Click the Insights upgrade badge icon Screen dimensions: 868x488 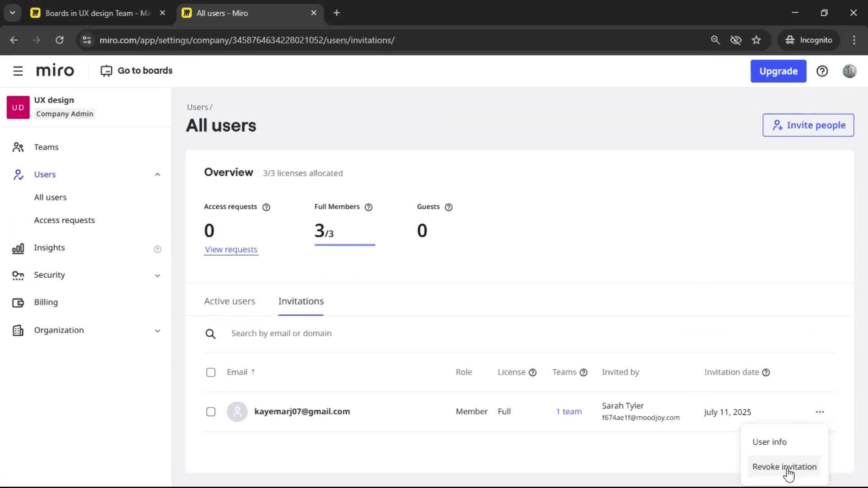point(157,249)
